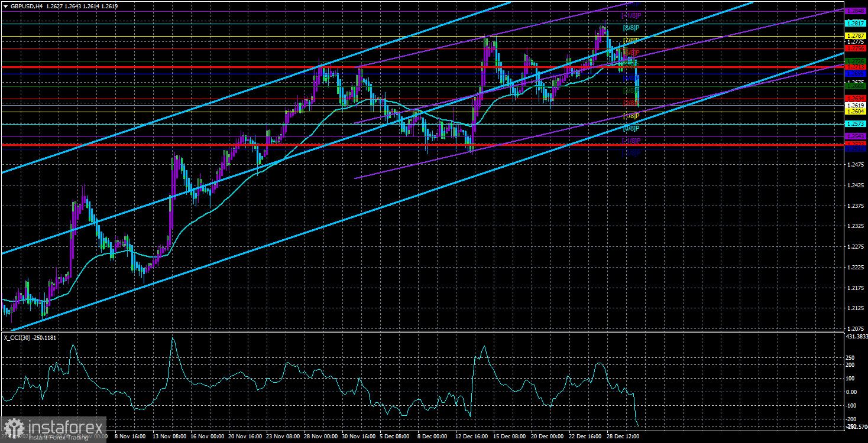Click the 1.2543 purple price tag
868x443 pixels.
click(856, 136)
